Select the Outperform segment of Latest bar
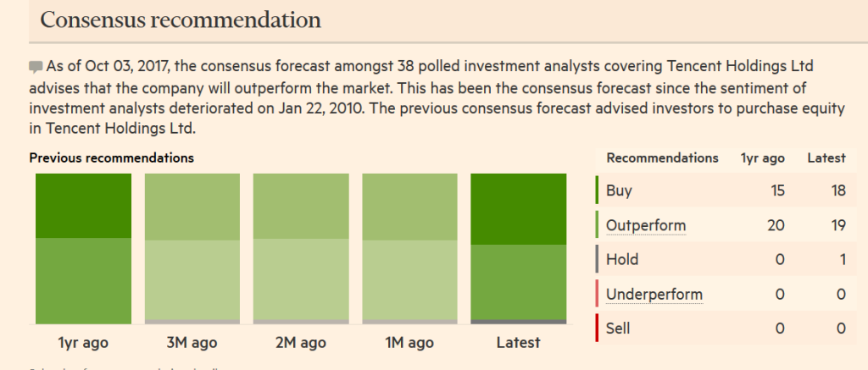Screen dimensions: 868x370 pos(519,282)
